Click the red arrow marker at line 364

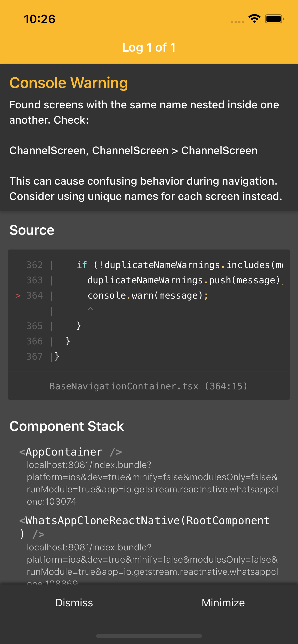coord(18,296)
